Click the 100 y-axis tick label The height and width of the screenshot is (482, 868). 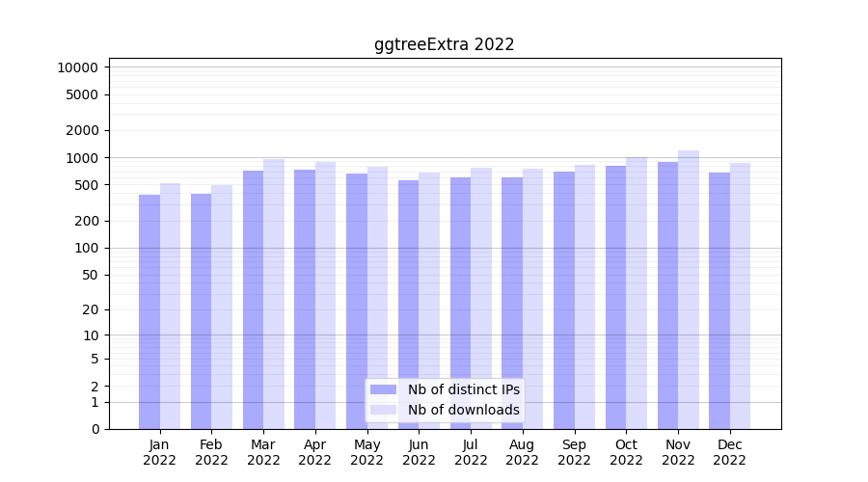click(x=85, y=248)
